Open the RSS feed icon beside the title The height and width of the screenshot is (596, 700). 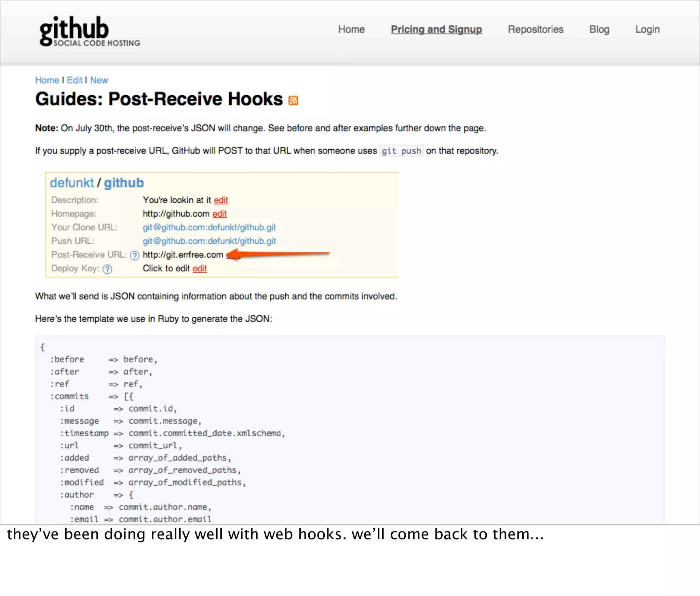(x=293, y=100)
